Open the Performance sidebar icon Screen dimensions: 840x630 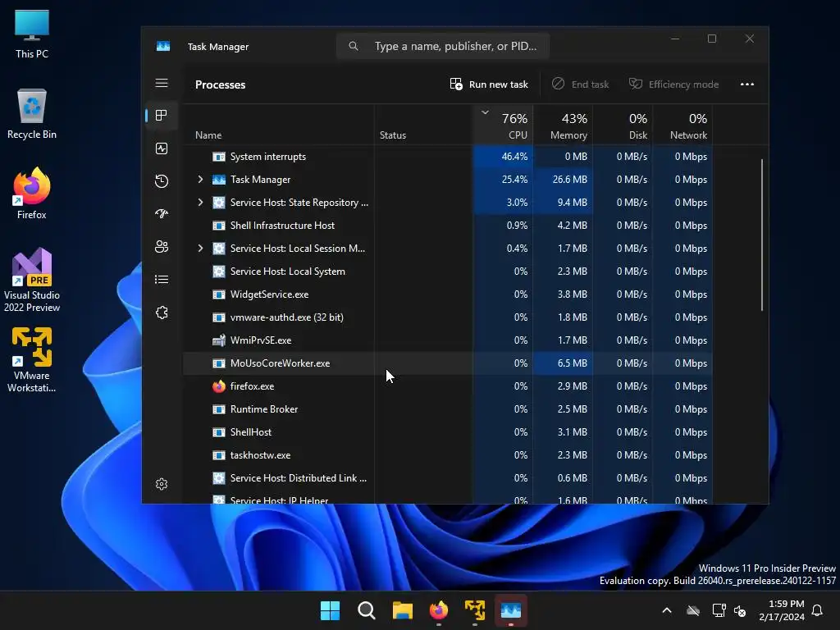(x=162, y=148)
